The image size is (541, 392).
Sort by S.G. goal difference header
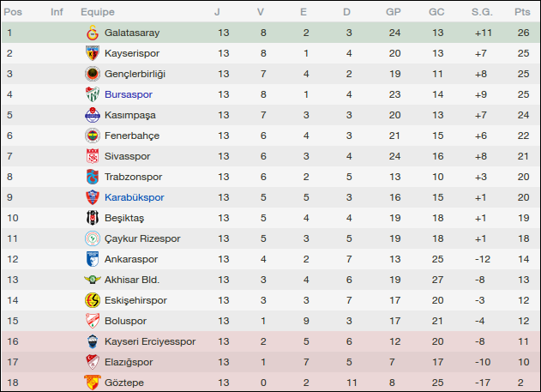point(482,12)
